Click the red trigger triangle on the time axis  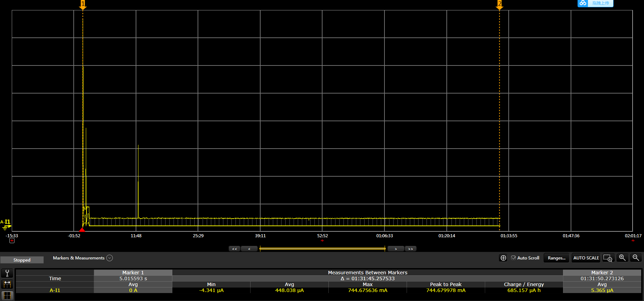[82, 230]
